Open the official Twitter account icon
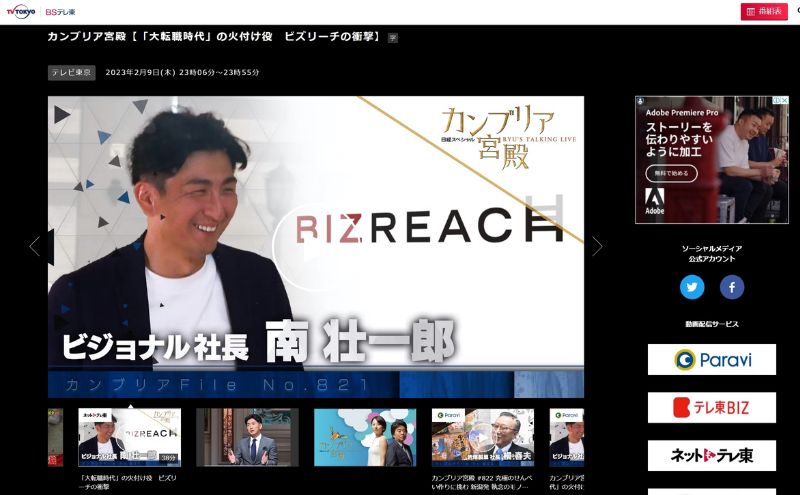 (692, 287)
